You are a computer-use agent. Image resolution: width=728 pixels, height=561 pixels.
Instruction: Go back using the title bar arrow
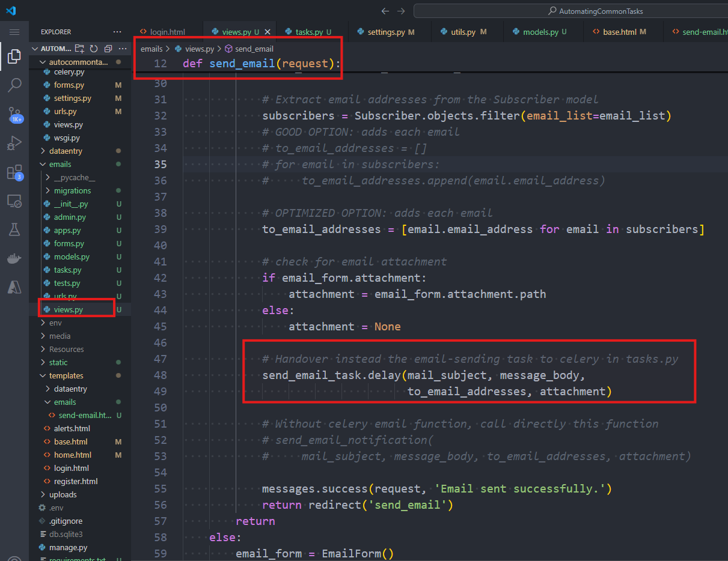(x=385, y=11)
